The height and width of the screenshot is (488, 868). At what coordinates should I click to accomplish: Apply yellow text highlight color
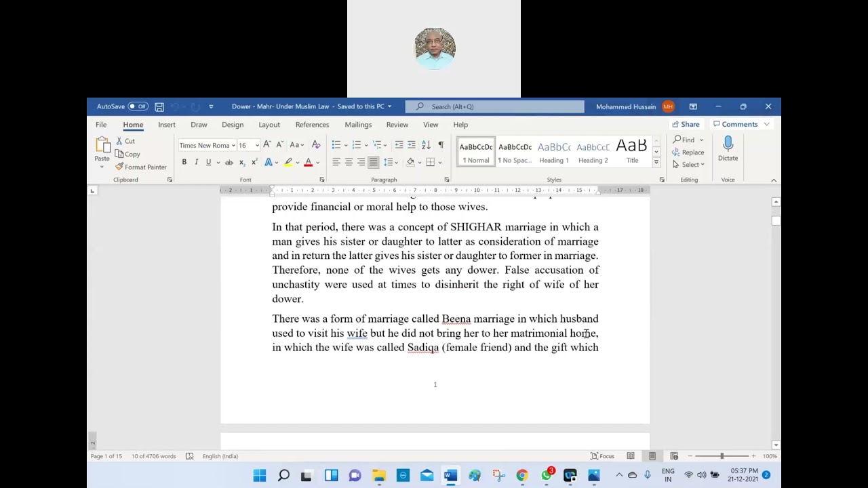pyautogui.click(x=288, y=162)
